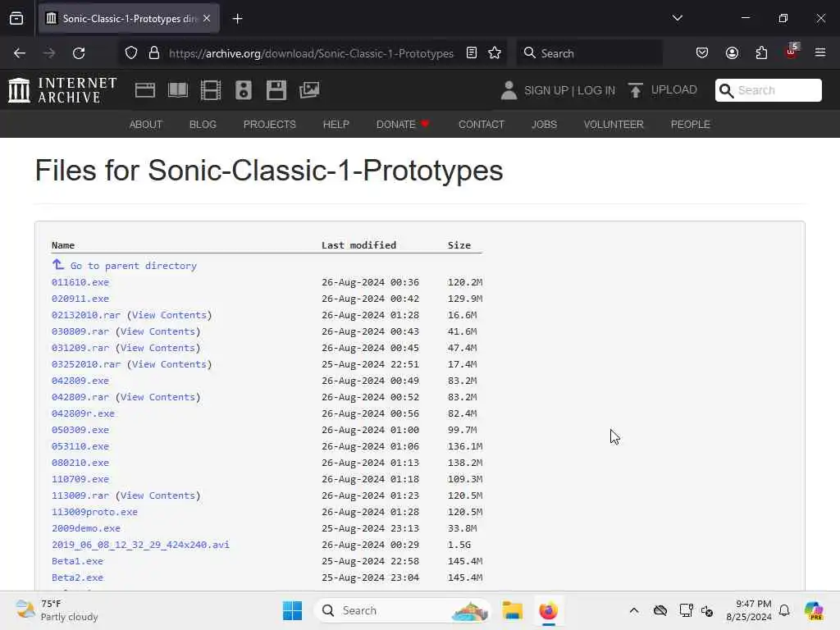Open File Explorer from taskbar

click(x=512, y=610)
